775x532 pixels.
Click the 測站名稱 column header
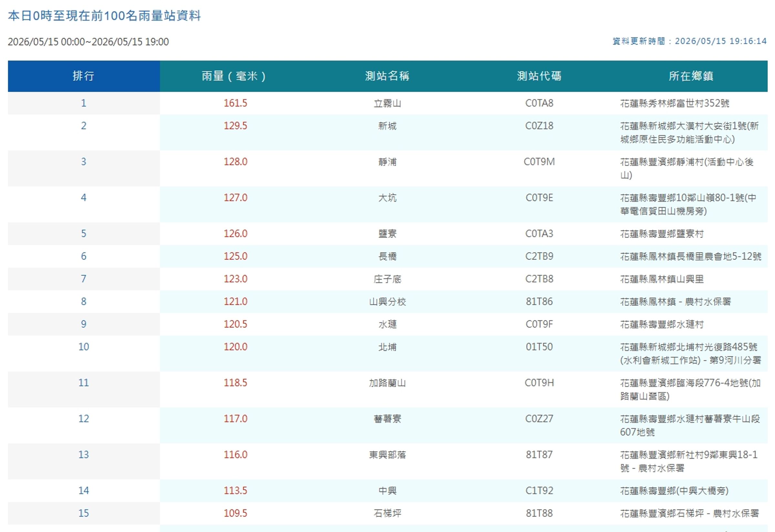tap(387, 76)
